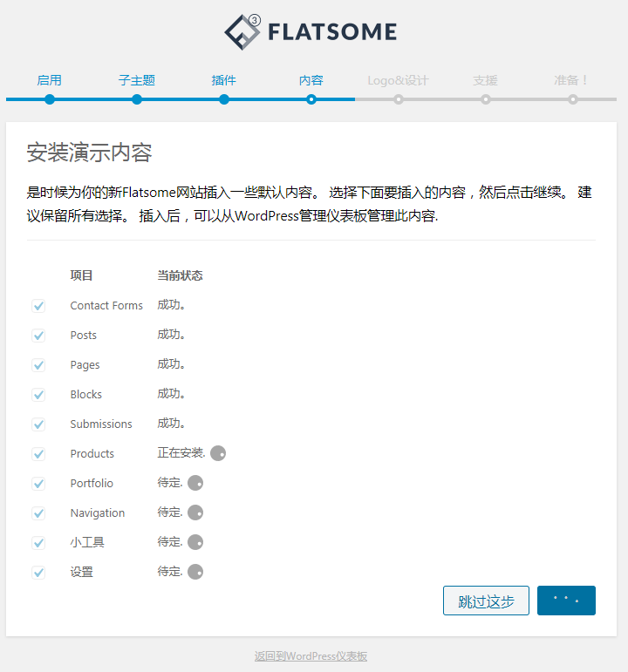Click the Blocks item label
The width and height of the screenshot is (628, 672).
(x=85, y=394)
